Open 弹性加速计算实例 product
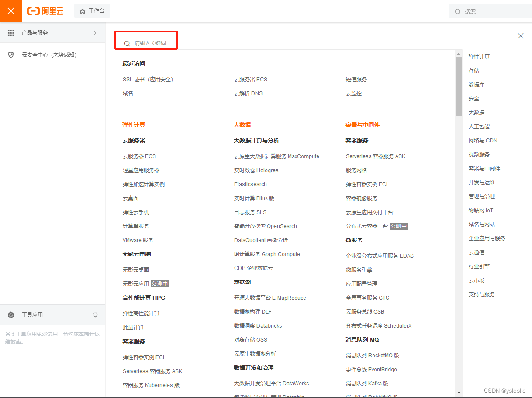Screen dimensions: 532x398 [x=144, y=184]
